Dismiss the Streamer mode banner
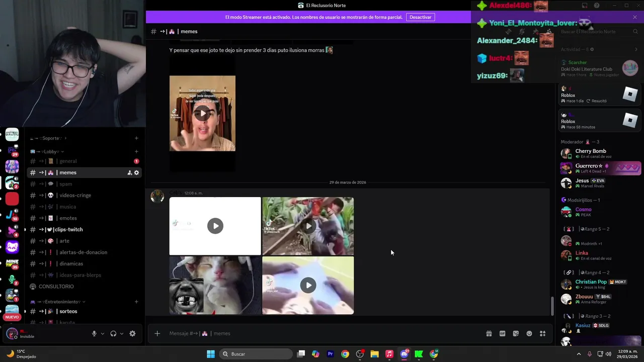The image size is (644, 362). tap(635, 17)
